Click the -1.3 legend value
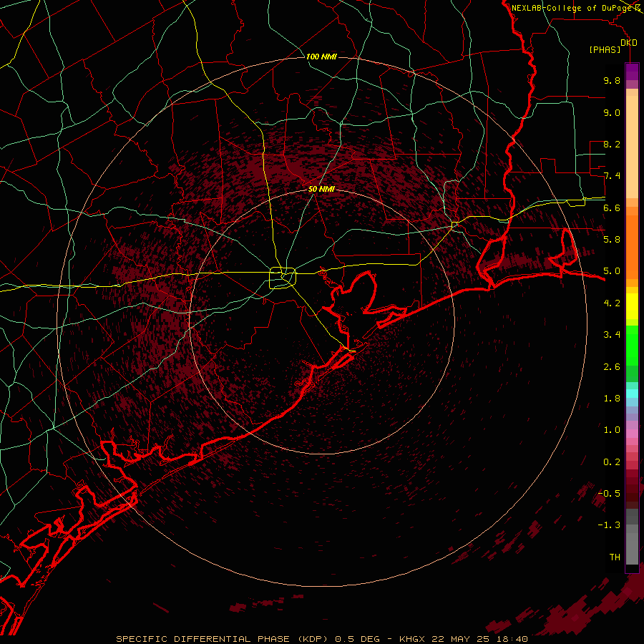644x644 pixels. tap(609, 525)
